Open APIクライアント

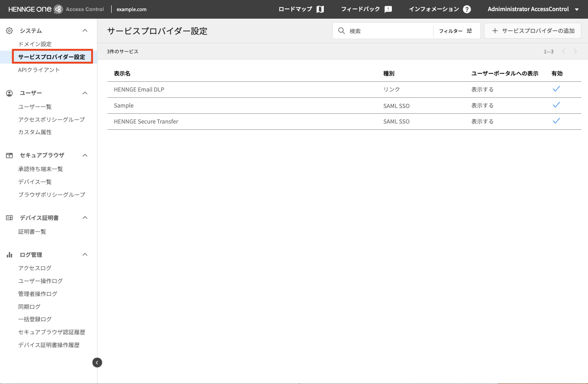(39, 70)
